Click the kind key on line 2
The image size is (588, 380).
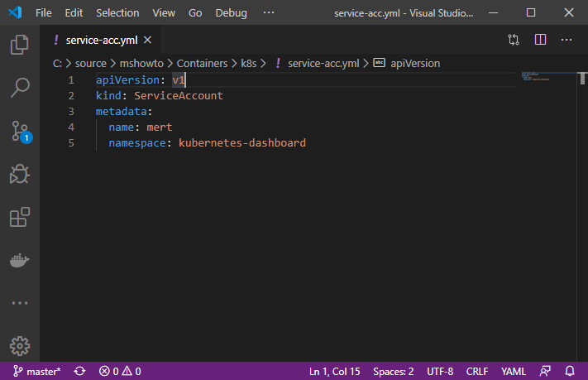point(108,96)
